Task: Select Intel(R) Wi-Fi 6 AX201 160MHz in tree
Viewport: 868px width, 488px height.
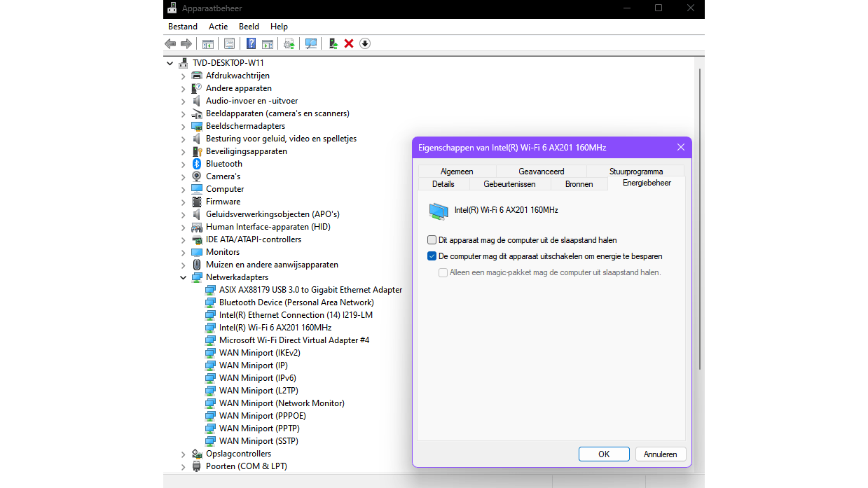Action: tap(275, 328)
